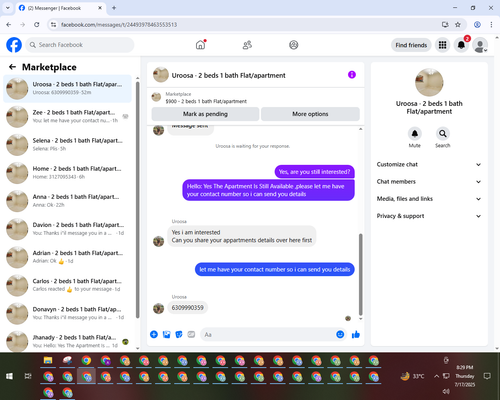Choose a sticker from the composer

tap(179, 334)
